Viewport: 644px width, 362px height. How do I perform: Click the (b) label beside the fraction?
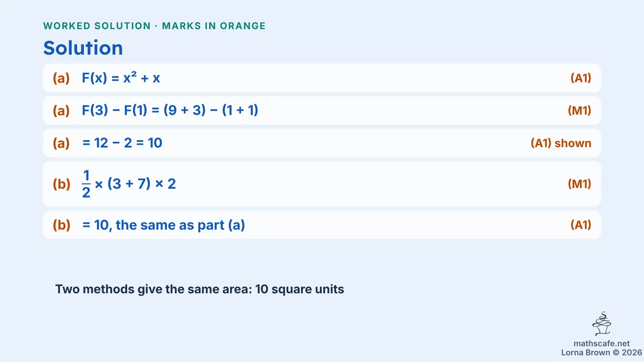pyautogui.click(x=61, y=184)
